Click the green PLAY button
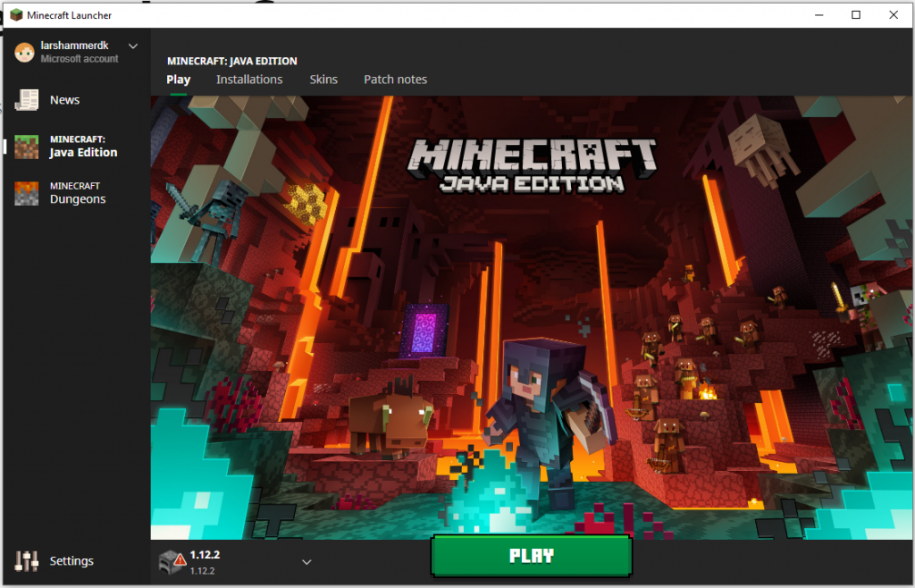The image size is (915, 588). (x=531, y=556)
